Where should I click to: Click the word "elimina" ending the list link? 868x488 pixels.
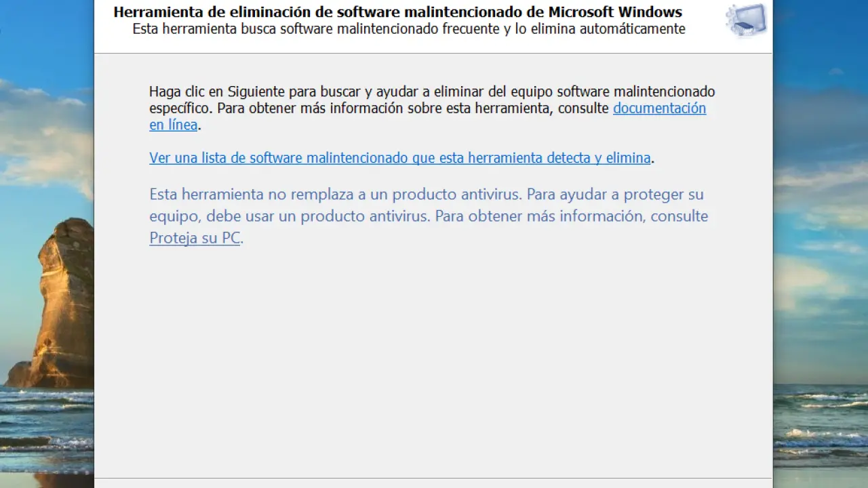pos(628,158)
